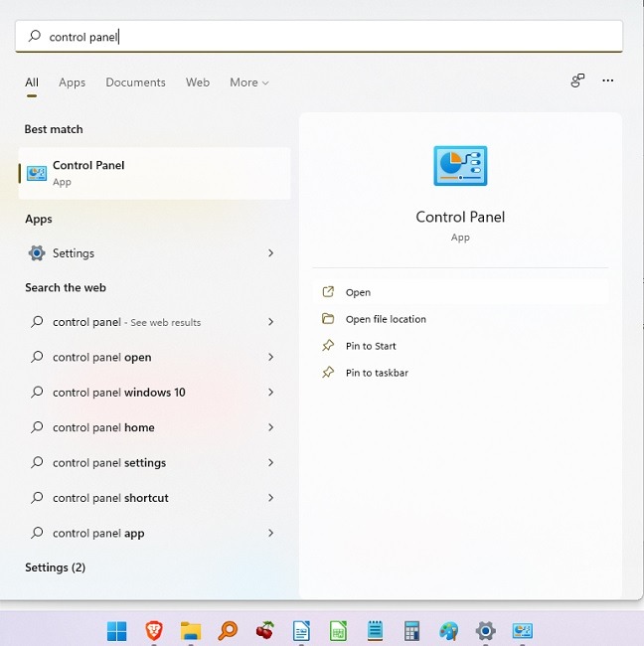Open the Settings app result
The height and width of the screenshot is (646, 644).
[x=154, y=253]
